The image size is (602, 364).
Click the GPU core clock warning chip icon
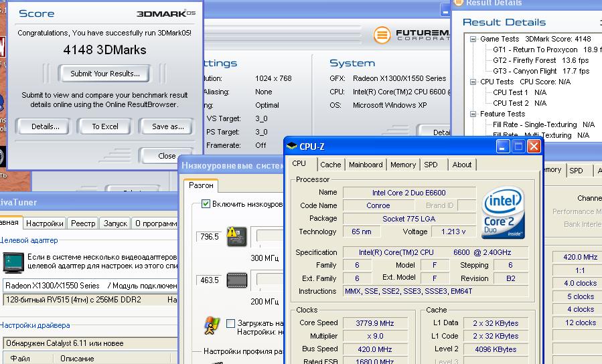pos(236,237)
